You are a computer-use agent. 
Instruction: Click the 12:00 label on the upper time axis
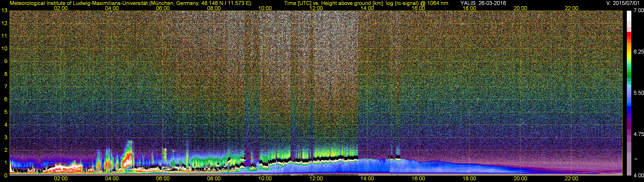click(x=316, y=8)
